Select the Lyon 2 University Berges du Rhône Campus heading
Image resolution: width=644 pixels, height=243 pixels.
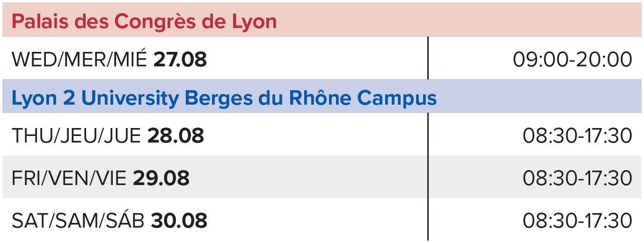[x=224, y=98]
